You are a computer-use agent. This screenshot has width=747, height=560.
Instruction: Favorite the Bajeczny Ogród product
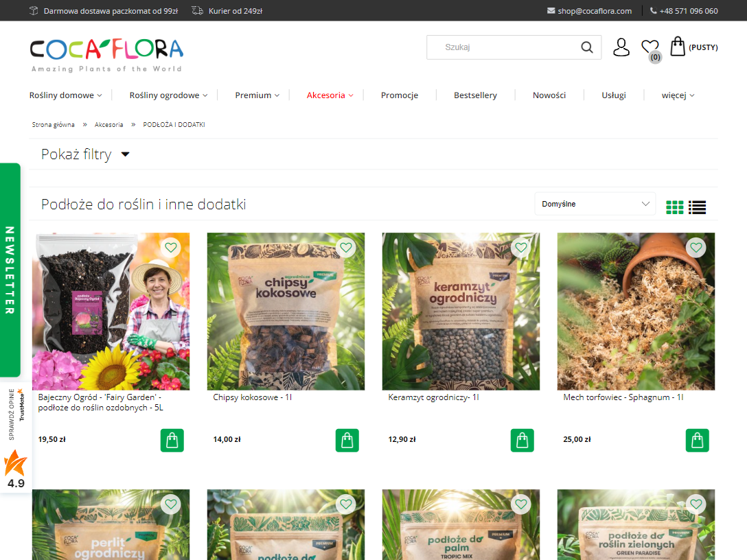click(x=171, y=248)
